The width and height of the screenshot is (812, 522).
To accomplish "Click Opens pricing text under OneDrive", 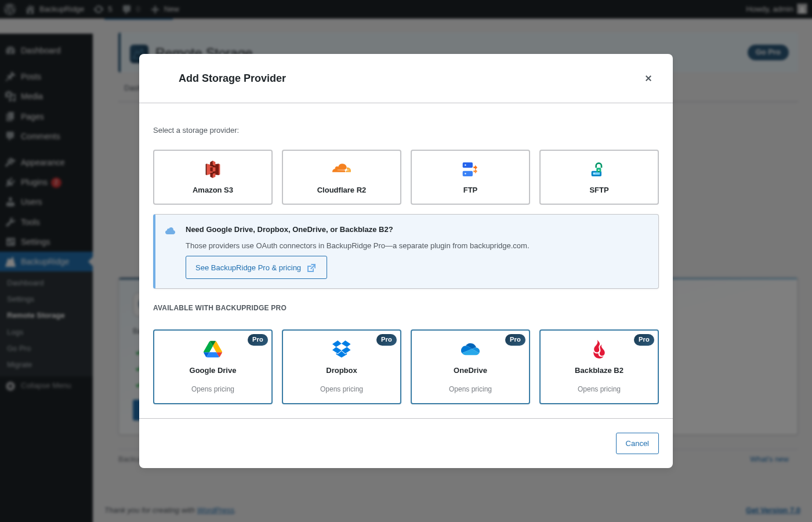I will click(470, 389).
